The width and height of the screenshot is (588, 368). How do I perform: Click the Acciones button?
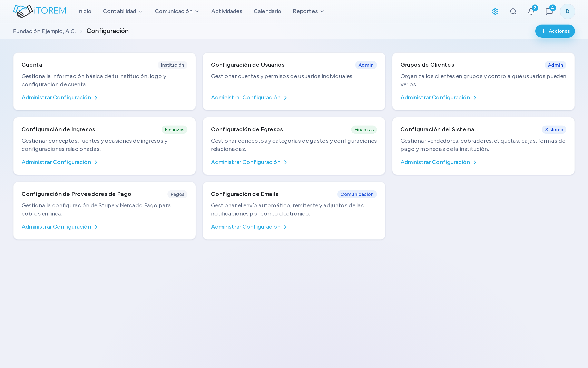tap(555, 31)
